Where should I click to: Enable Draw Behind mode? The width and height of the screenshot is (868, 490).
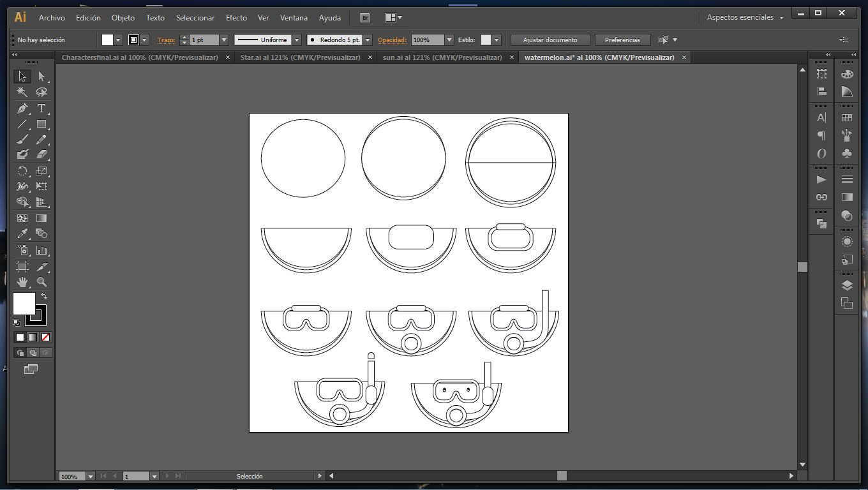click(x=33, y=352)
